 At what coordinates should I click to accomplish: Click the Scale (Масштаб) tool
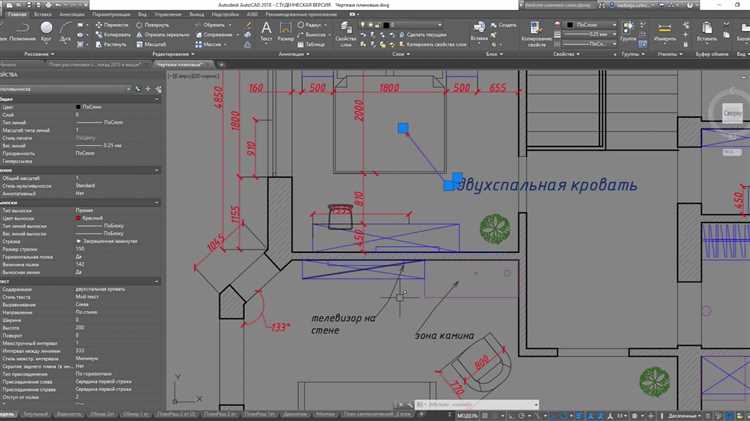click(x=151, y=44)
